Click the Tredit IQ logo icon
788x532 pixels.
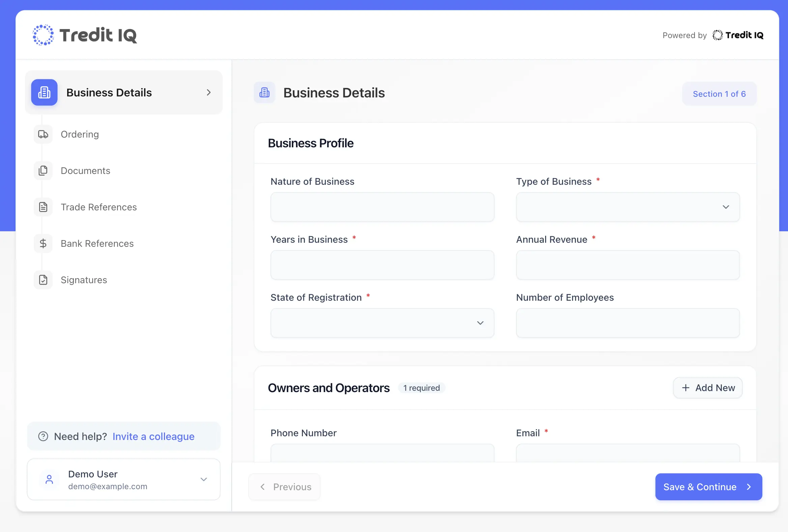tap(43, 35)
